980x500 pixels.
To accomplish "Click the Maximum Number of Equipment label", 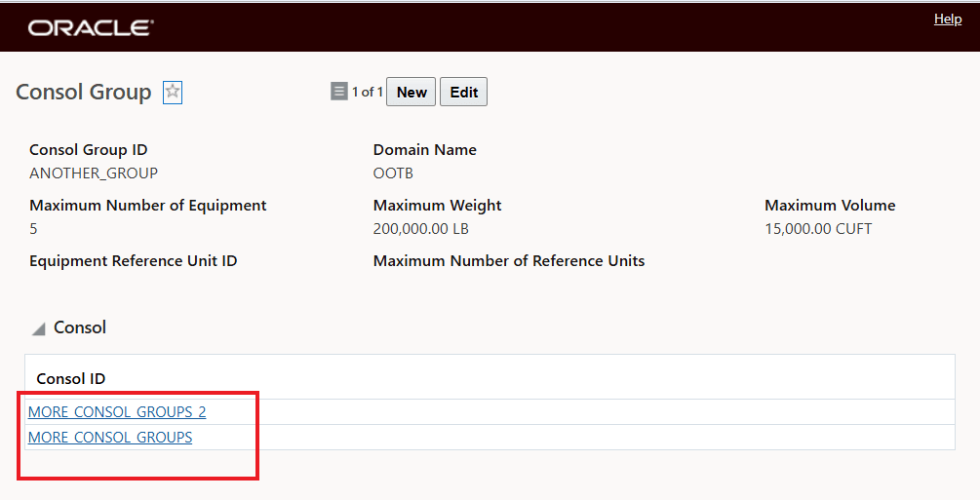I will pos(148,206).
